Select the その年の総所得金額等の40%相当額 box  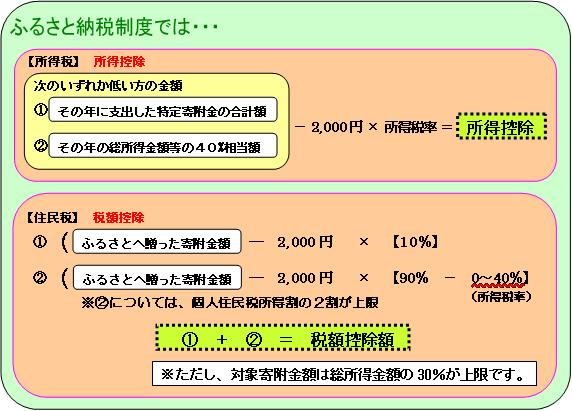pyautogui.click(x=163, y=146)
